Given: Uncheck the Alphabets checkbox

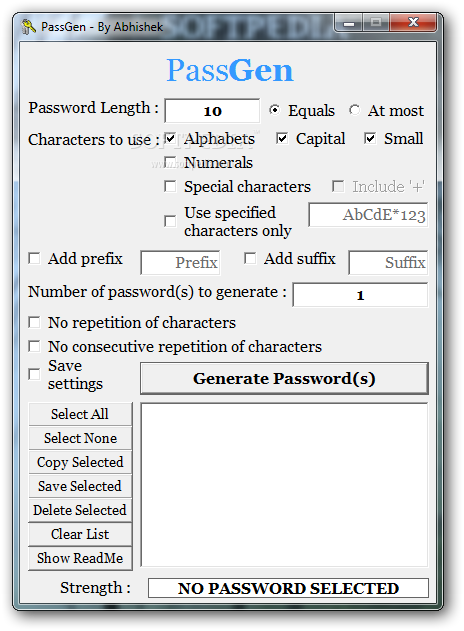Looking at the screenshot, I should (170, 139).
